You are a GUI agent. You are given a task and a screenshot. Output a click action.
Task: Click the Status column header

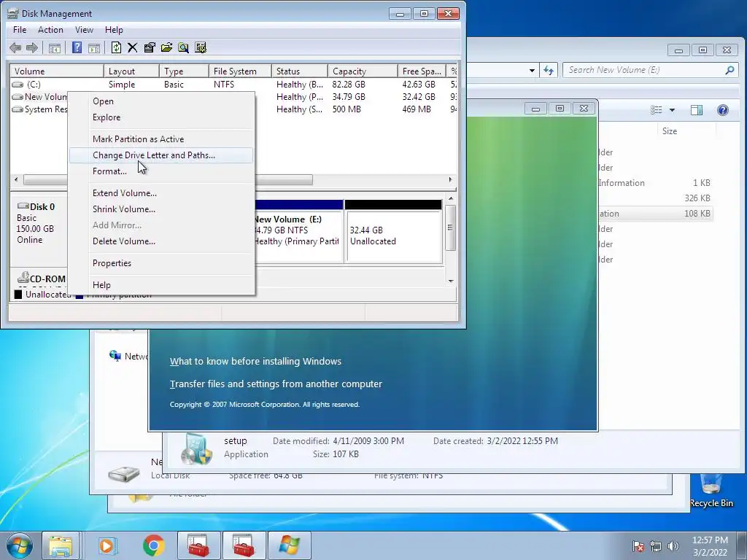pos(300,71)
